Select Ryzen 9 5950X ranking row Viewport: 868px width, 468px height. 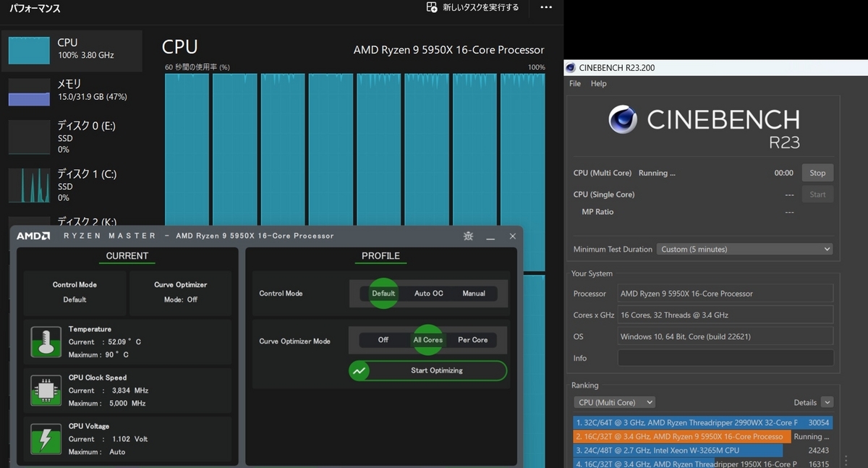702,436
